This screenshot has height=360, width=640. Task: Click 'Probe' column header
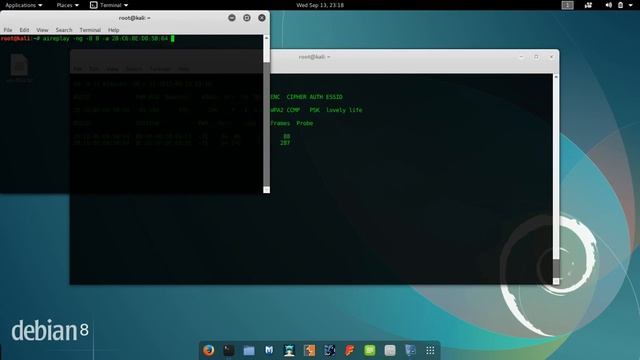(x=304, y=123)
